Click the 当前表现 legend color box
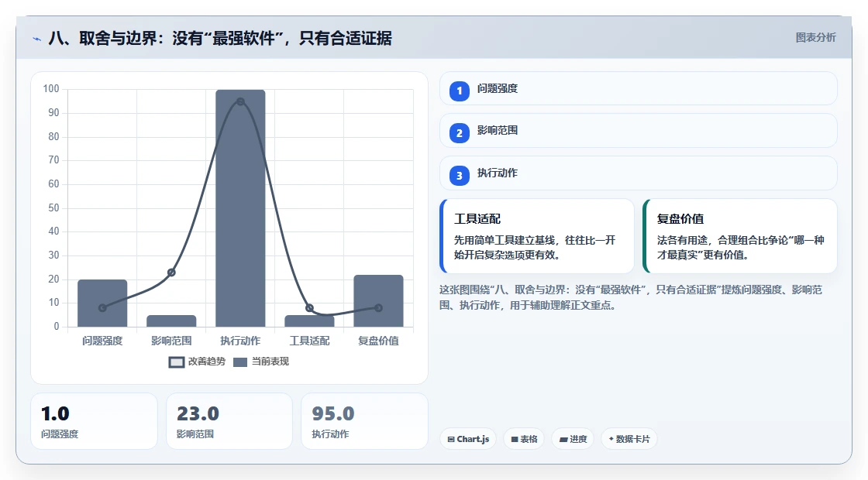The image size is (868, 480). [x=240, y=362]
